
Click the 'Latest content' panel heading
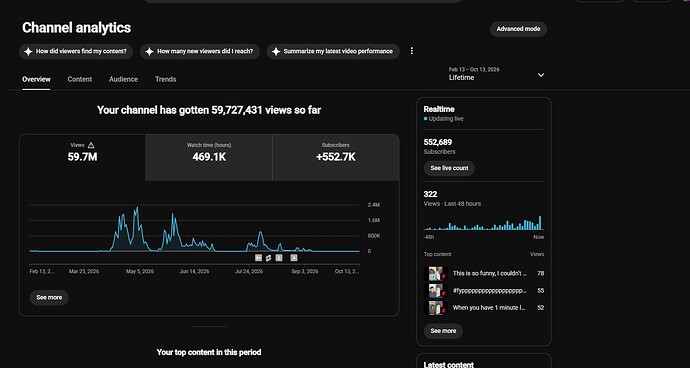(448, 364)
